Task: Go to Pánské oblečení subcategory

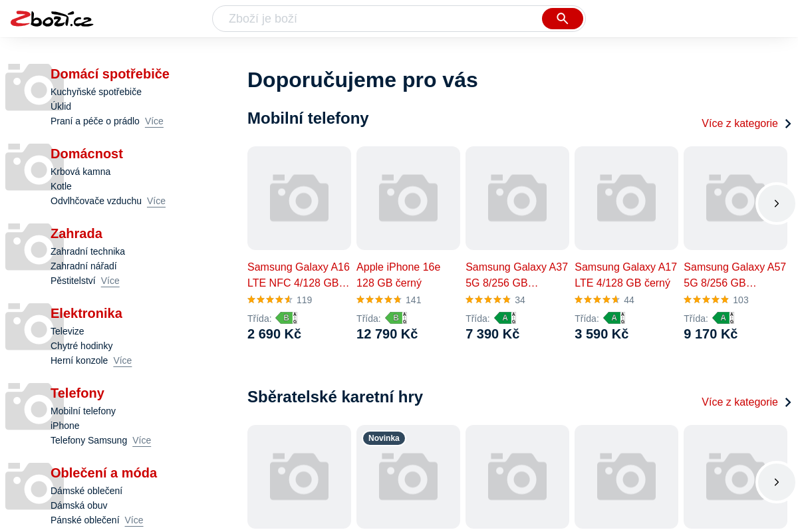Action: 85,520
